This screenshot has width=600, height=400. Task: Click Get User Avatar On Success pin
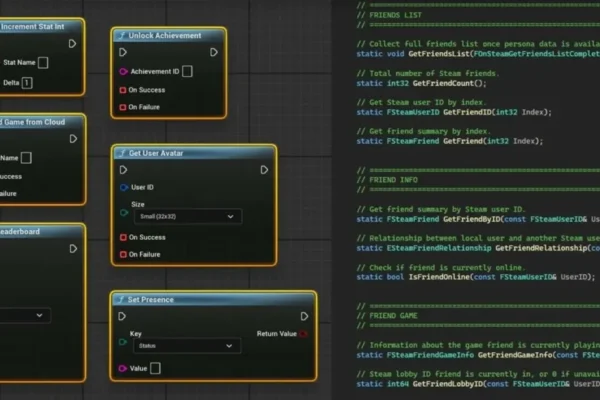click(x=123, y=238)
